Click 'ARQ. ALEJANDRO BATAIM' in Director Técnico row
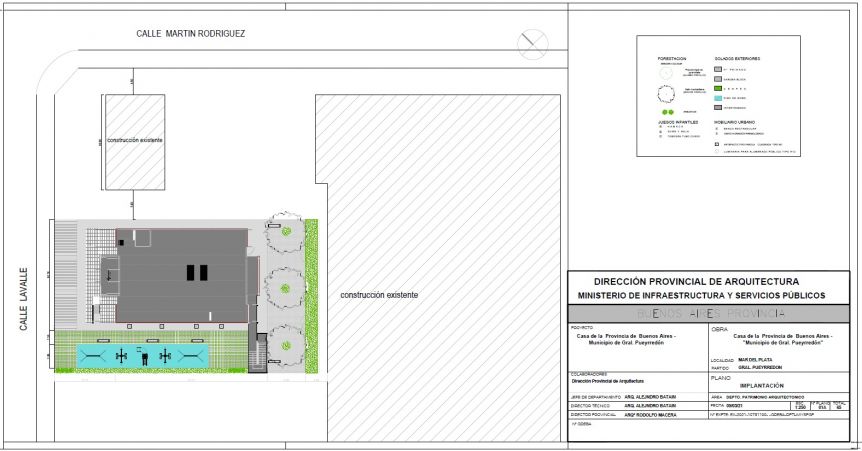The width and height of the screenshot is (862, 451). (650, 406)
